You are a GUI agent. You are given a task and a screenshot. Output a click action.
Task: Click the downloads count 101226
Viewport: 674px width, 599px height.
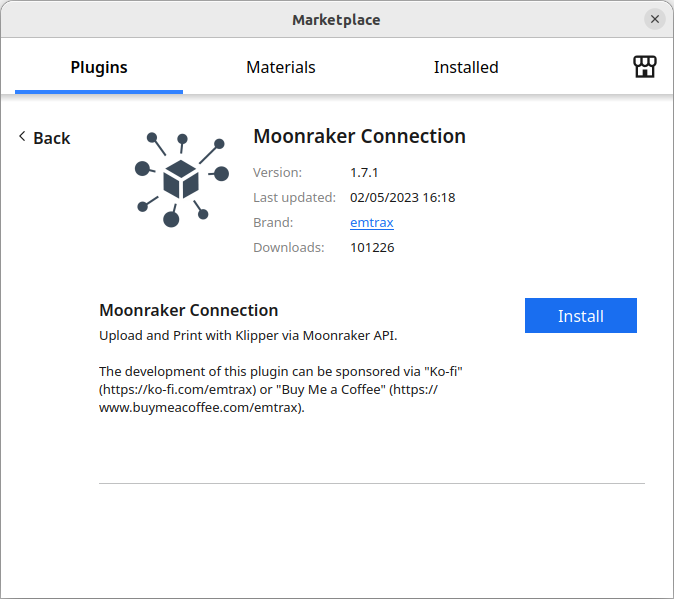[372, 248]
